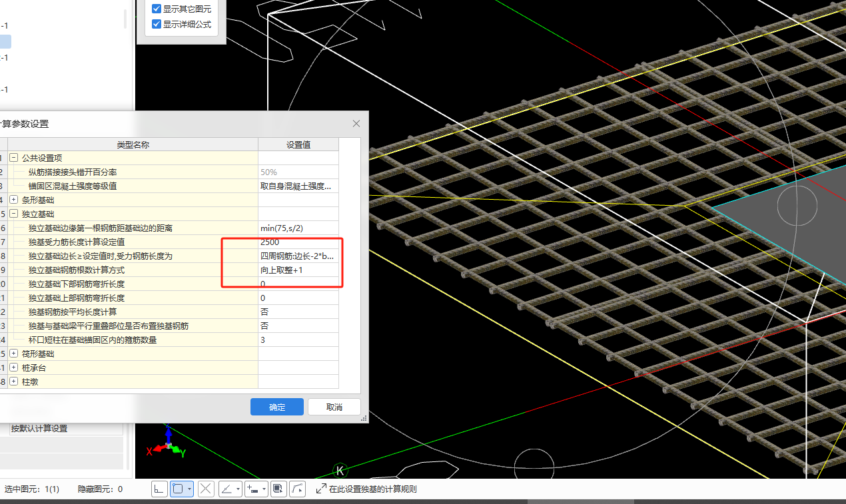Click the 否 value for 独基与基础梁平行重叠部位
The image size is (846, 504).
click(298, 326)
